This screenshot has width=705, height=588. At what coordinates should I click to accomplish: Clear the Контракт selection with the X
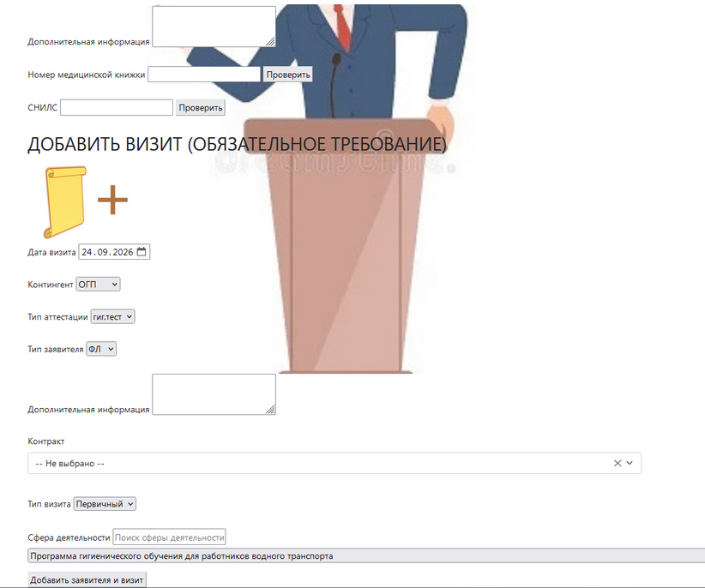(618, 463)
